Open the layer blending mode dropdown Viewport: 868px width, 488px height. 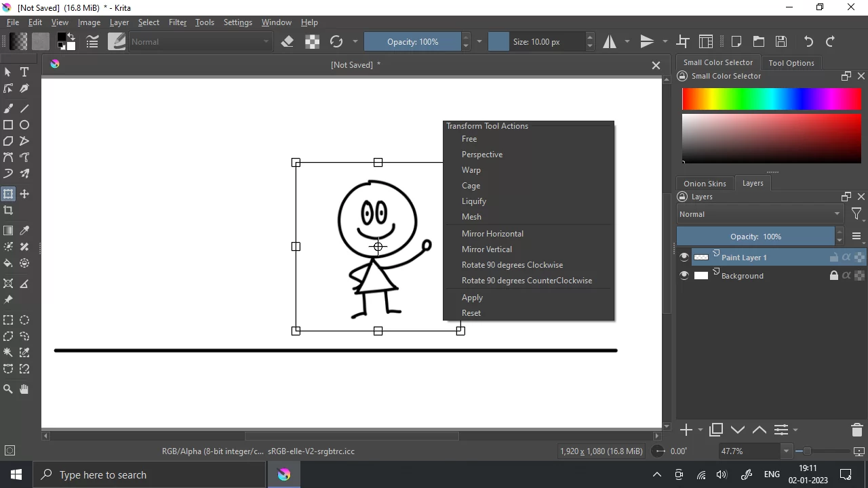pyautogui.click(x=760, y=214)
